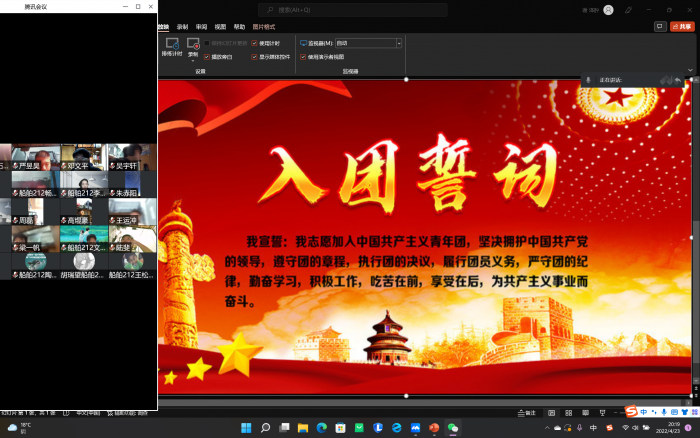This screenshot has width=700, height=438.
Task: Click the greyed-out 保持幻灯片更新 checkbox
Action: point(207,43)
